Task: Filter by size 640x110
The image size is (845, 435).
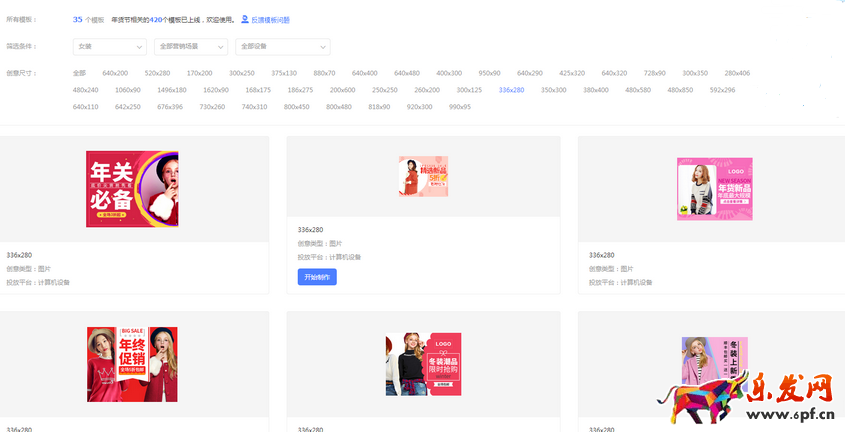Action: (86, 107)
